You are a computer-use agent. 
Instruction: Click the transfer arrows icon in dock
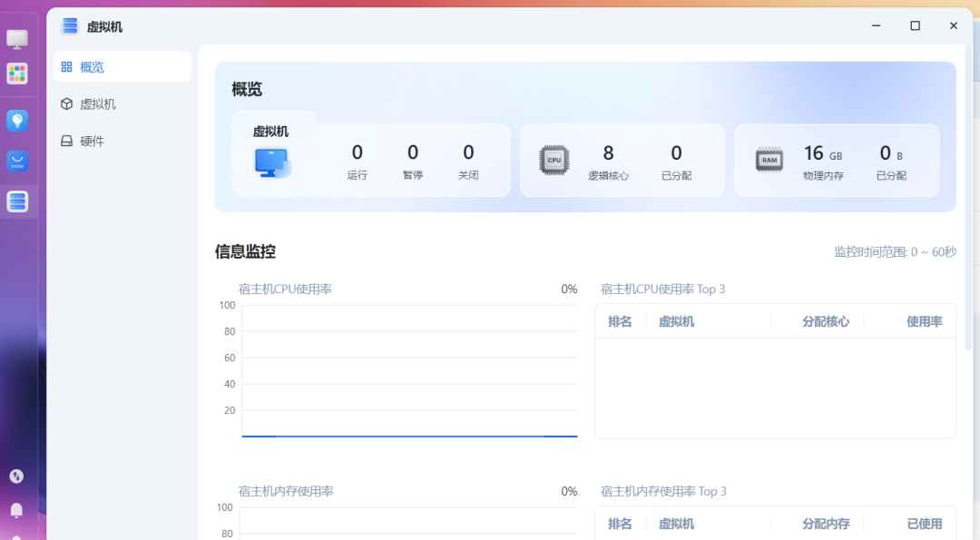17,476
